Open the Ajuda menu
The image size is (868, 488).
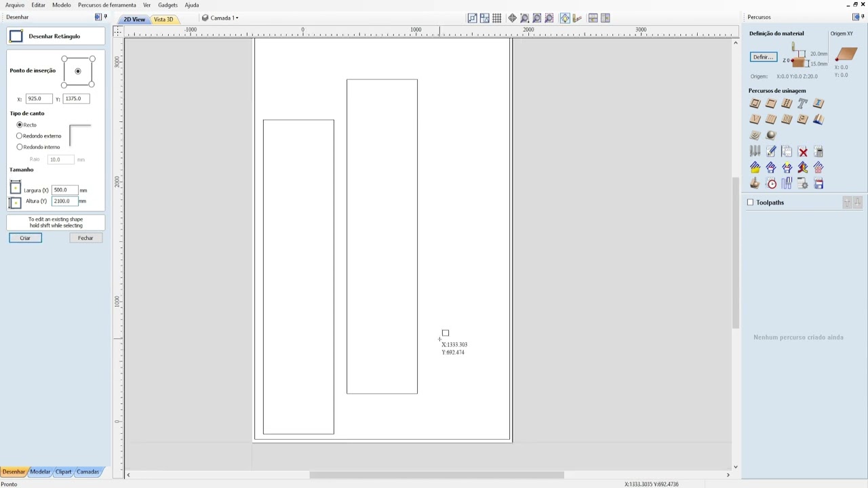tap(192, 5)
